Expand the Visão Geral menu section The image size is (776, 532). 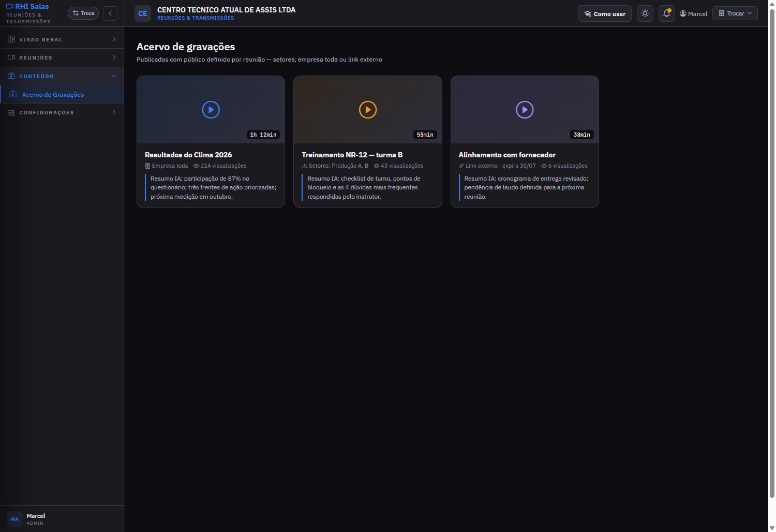(x=62, y=39)
